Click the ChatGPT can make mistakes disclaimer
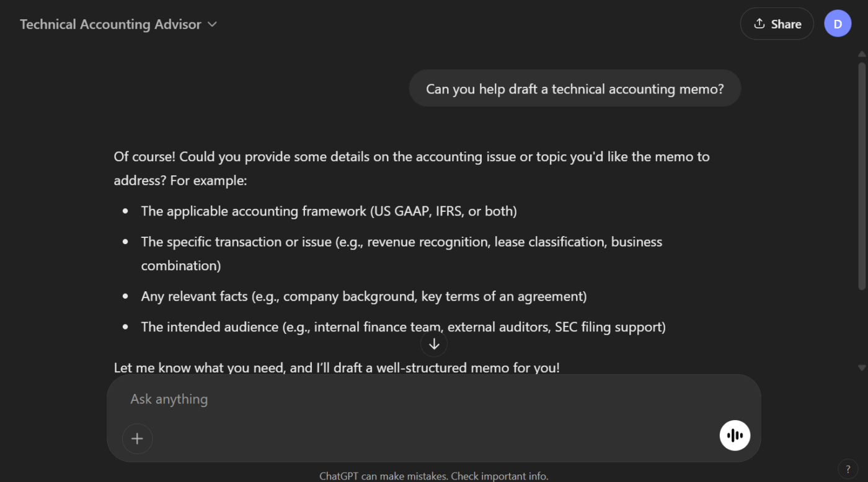Image resolution: width=868 pixels, height=482 pixels. click(434, 476)
